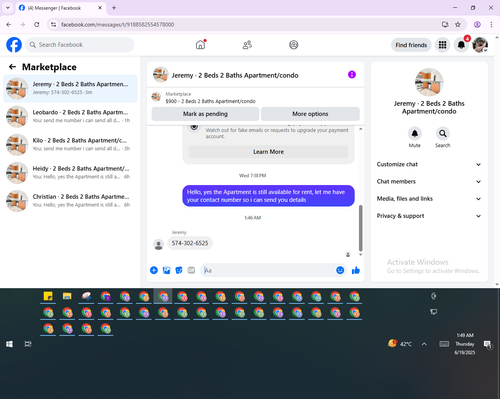The height and width of the screenshot is (399, 500).
Task: Click the touch keyboard tray icon
Action: pyautogui.click(x=444, y=344)
